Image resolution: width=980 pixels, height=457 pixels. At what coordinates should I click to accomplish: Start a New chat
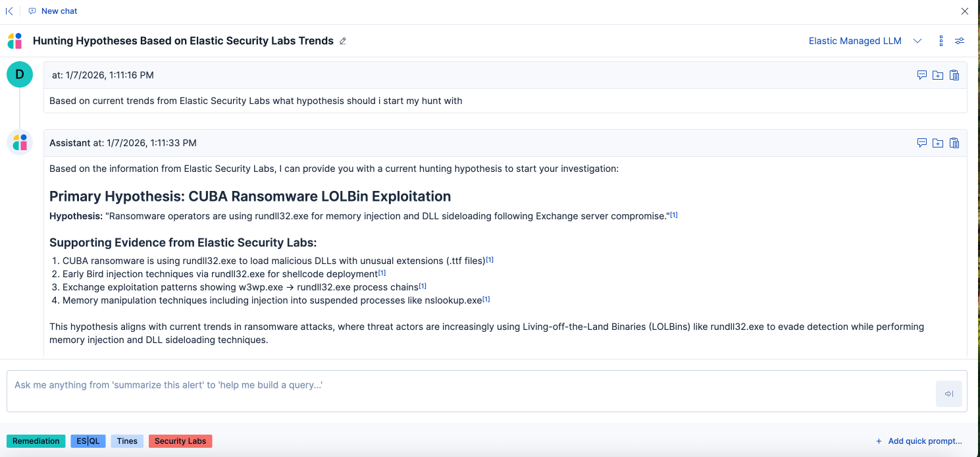53,11
